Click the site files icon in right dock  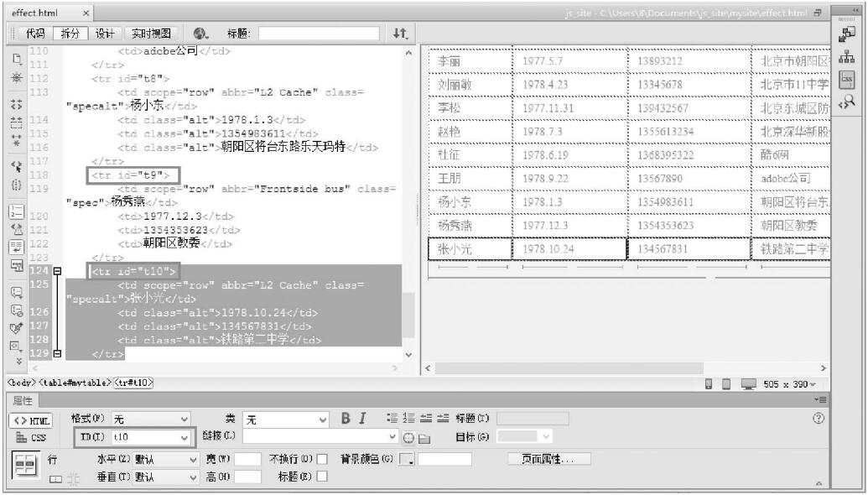coord(845,57)
